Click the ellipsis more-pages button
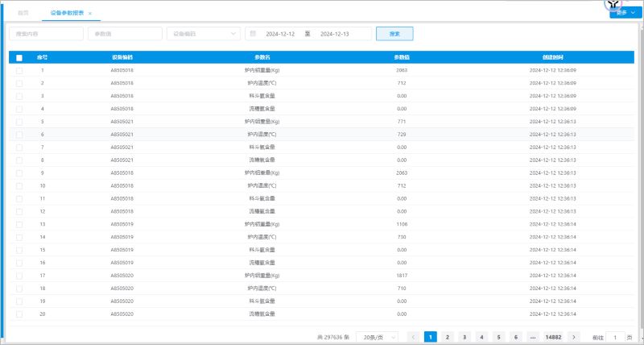The width and height of the screenshot is (644, 345). pyautogui.click(x=533, y=337)
